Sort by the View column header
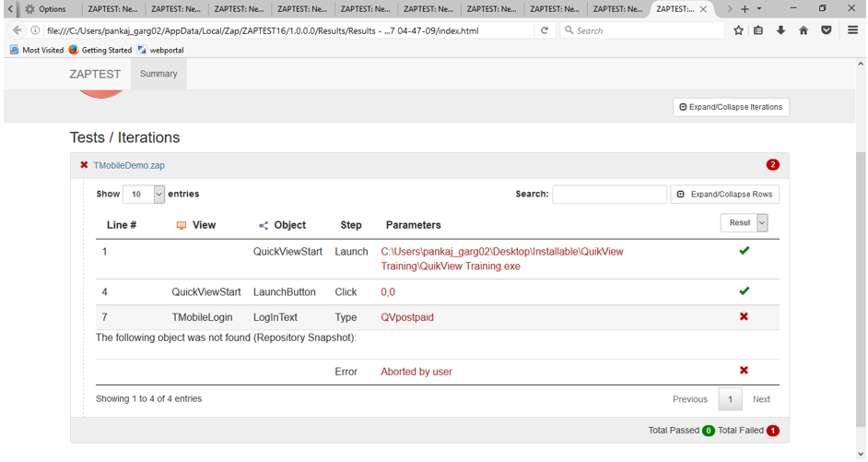This screenshot has width=868, height=462. (196, 225)
